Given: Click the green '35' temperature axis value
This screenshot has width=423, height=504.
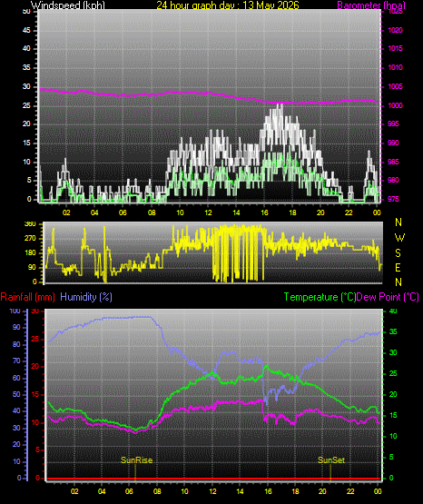Looking at the screenshot, I should click(x=393, y=331).
